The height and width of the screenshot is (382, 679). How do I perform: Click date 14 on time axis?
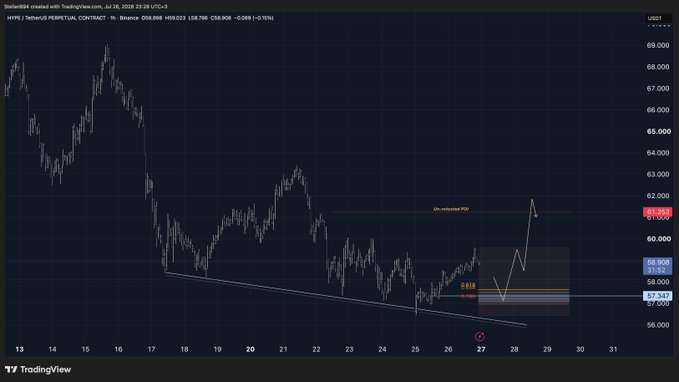[52, 349]
